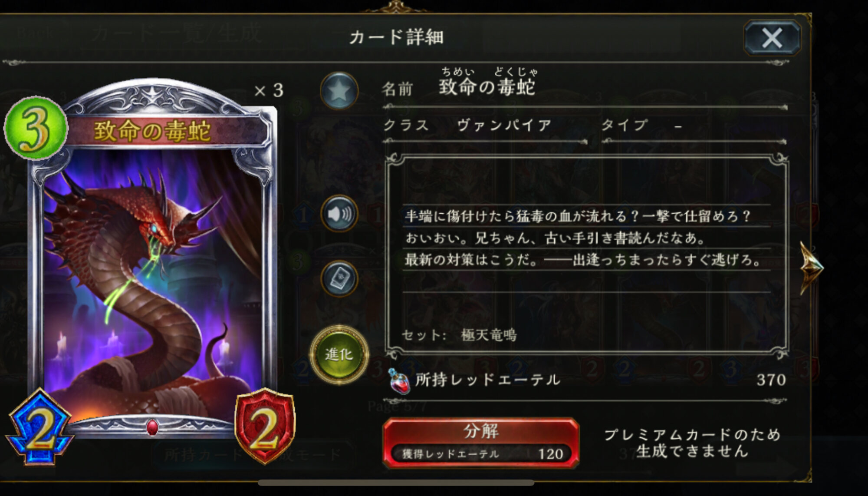The width and height of the screenshot is (868, 496).
Task: Click the ×3 owned count
Action: tap(269, 91)
